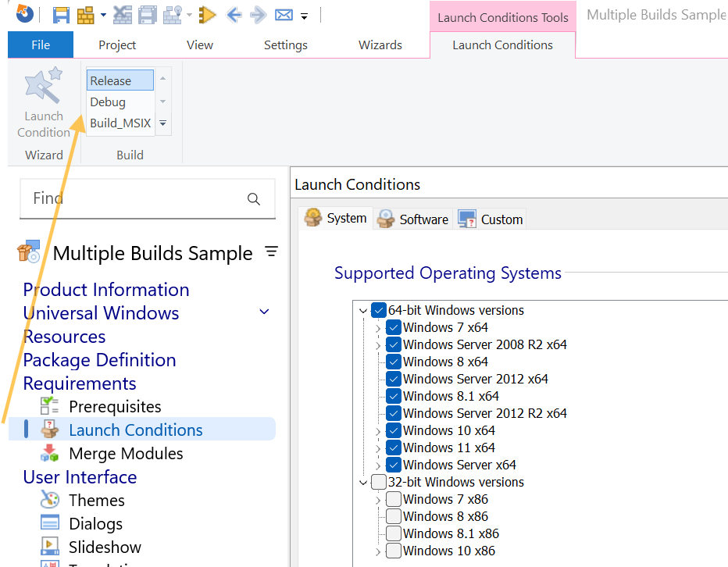Uncheck the Windows Server 2012 x64 checkbox
The width and height of the screenshot is (728, 567).
coord(393,379)
